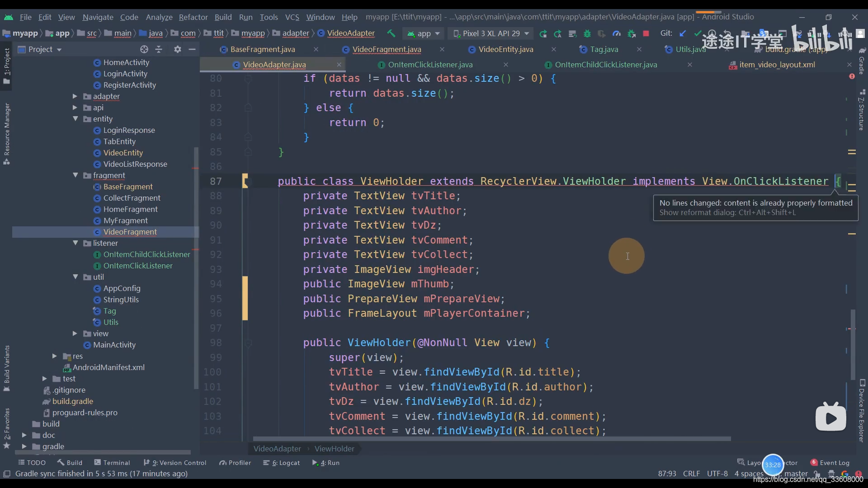Click the red Stop button
Image resolution: width=868 pixels, height=488 pixels.
(646, 33)
